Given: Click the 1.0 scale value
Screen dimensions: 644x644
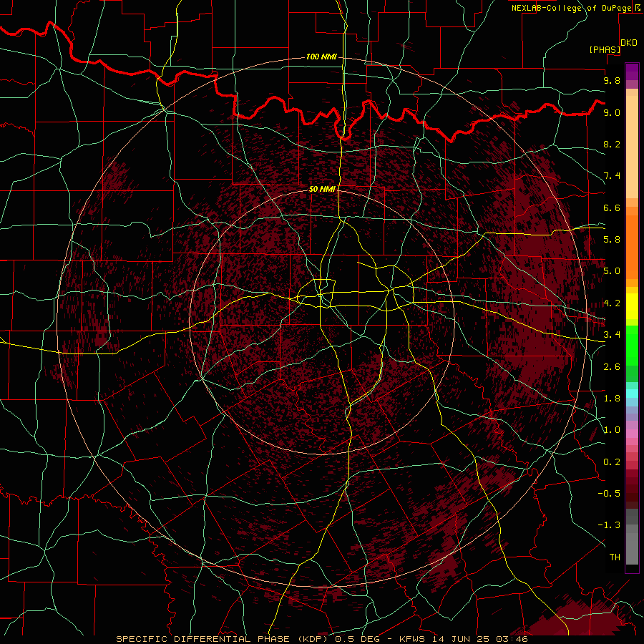Looking at the screenshot, I should pos(612,430).
